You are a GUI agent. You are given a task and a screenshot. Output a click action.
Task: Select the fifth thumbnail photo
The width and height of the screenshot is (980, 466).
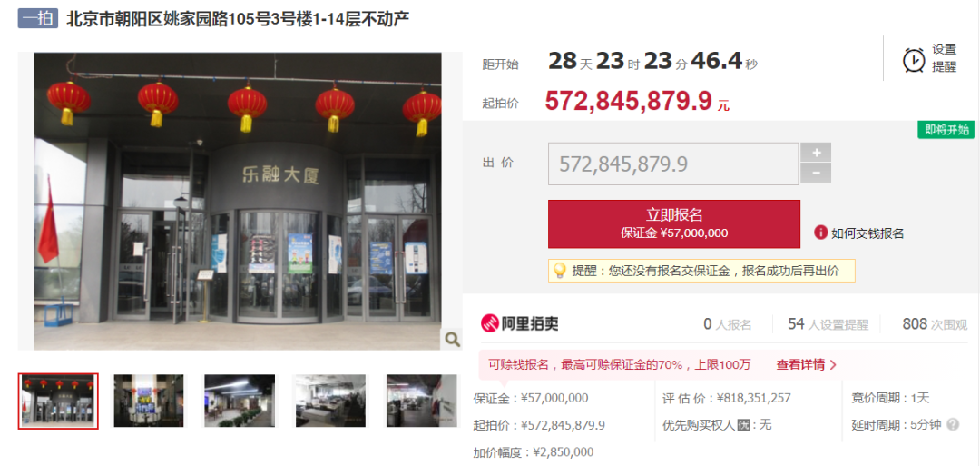(x=422, y=401)
